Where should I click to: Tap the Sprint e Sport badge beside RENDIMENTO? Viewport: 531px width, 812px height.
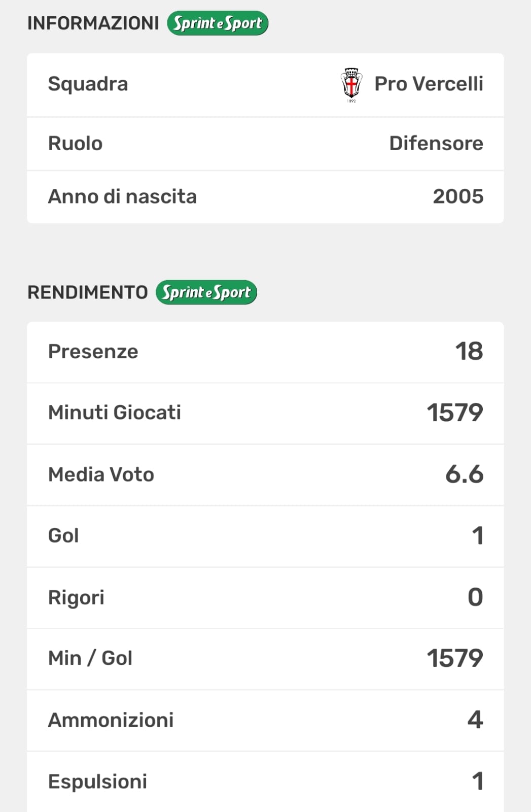click(206, 292)
